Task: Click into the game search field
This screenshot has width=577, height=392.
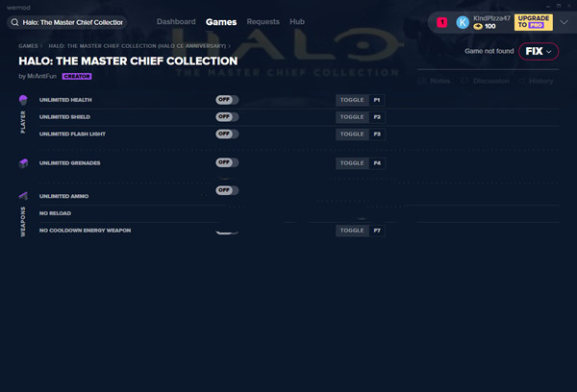Action: (x=72, y=21)
